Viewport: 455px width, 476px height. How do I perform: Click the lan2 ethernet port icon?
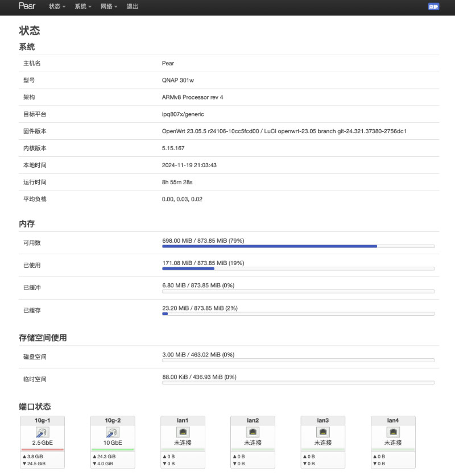tap(253, 432)
